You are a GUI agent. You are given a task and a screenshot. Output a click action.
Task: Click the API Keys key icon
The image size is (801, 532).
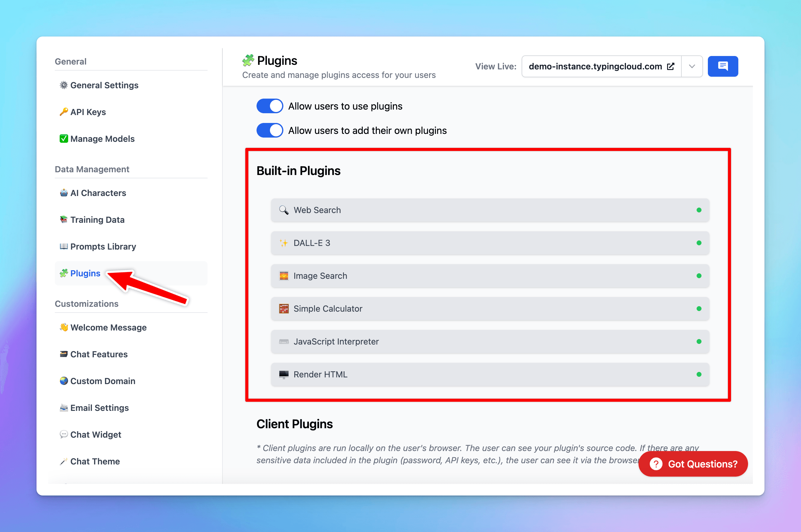pos(64,112)
